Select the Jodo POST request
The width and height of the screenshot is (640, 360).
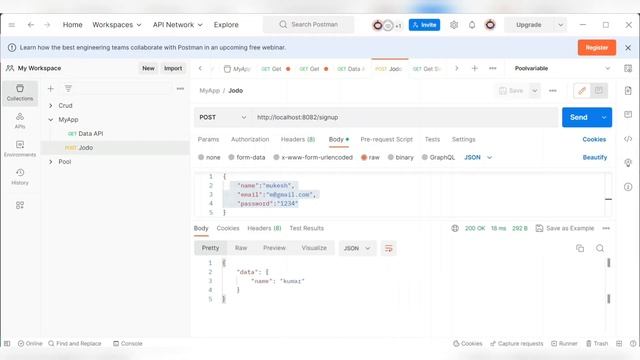pos(115,148)
